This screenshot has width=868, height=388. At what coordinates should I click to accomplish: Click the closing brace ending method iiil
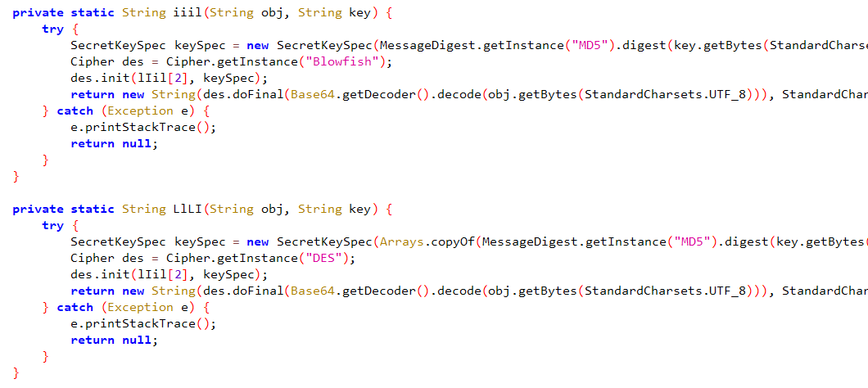pyautogui.click(x=16, y=177)
